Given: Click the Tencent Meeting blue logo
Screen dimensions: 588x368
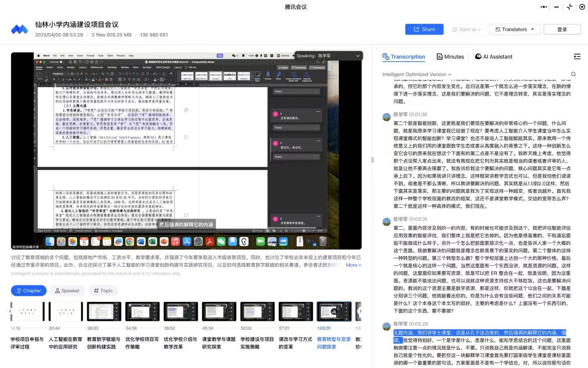Looking at the screenshot, I should (19, 29).
